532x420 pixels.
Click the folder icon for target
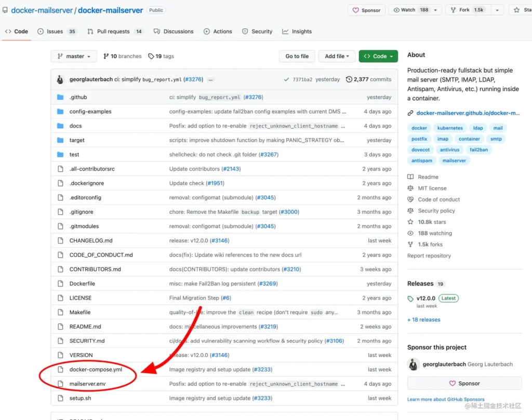click(x=60, y=140)
